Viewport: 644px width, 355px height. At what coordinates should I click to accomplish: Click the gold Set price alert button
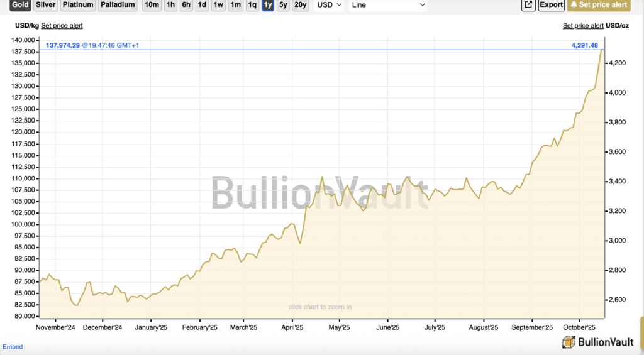598,5
